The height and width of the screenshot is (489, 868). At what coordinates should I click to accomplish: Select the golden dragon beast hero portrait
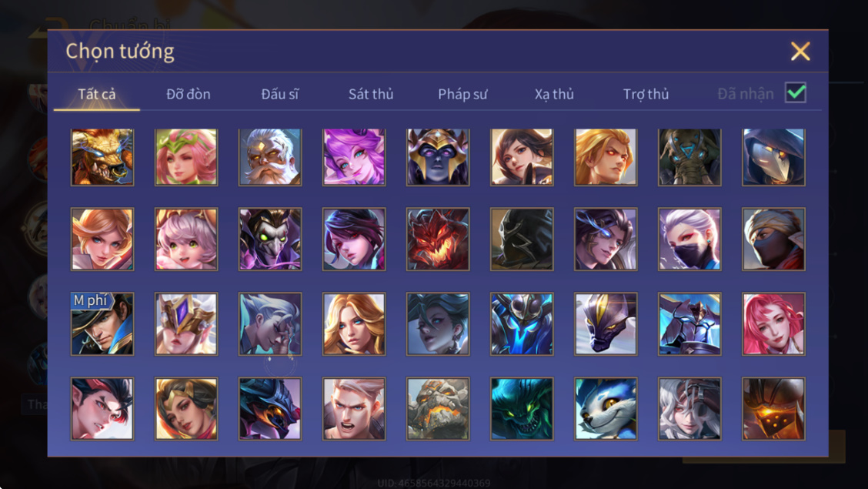pyautogui.click(x=102, y=157)
